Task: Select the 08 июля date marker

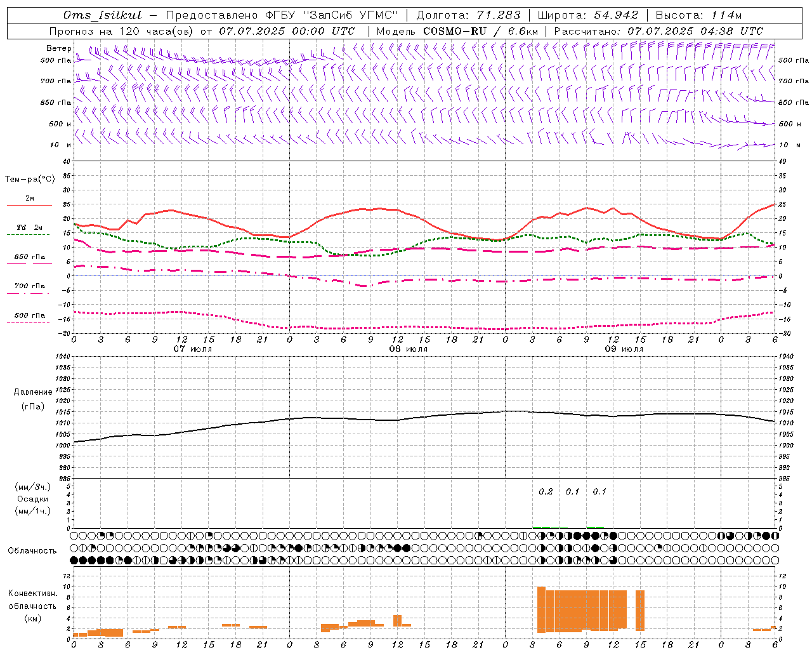Action: click(x=408, y=349)
